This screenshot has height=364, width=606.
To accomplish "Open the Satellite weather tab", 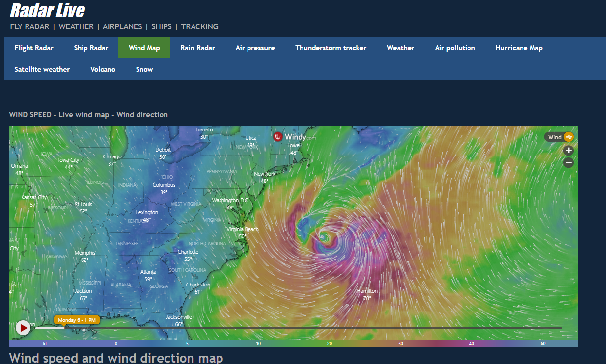I will 42,69.
